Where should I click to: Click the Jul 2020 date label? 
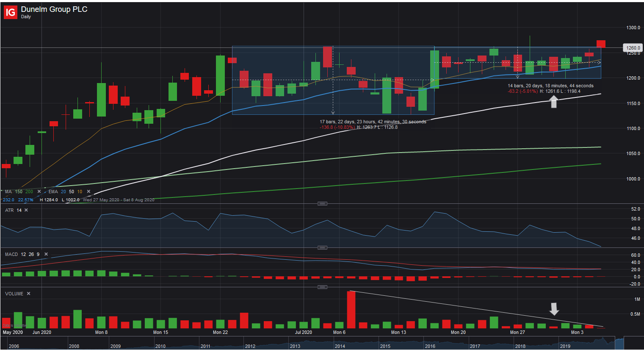coord(304,332)
